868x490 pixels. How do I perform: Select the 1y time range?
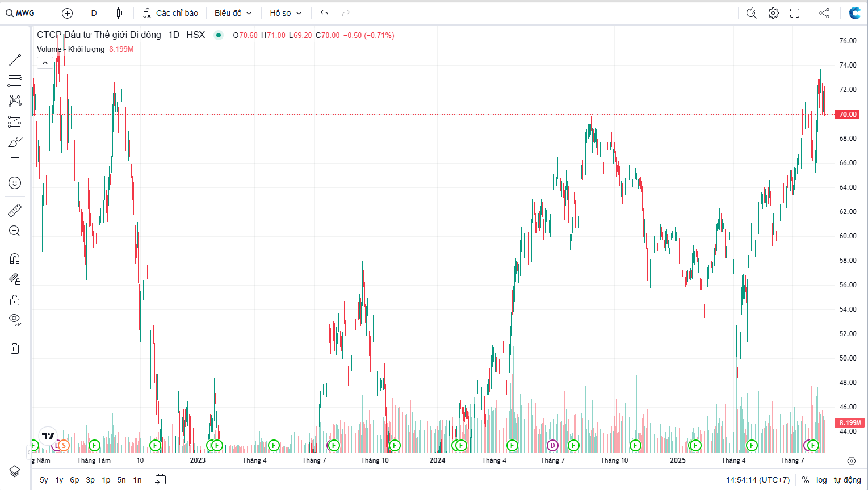tap(59, 480)
